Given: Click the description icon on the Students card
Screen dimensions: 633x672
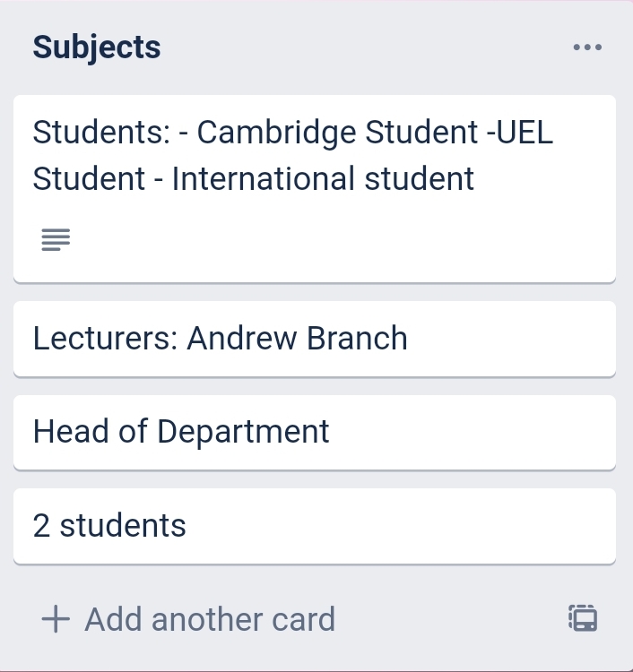Looking at the screenshot, I should [56, 239].
